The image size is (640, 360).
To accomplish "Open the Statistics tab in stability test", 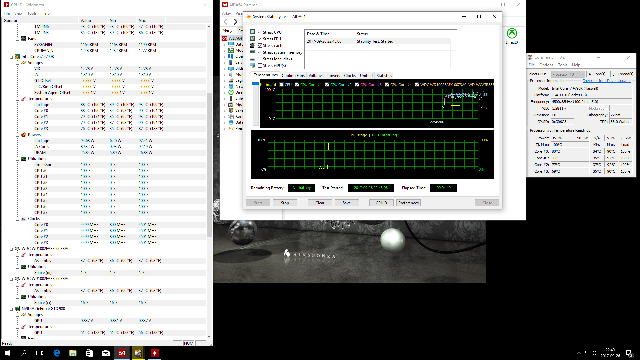I will 384,76.
